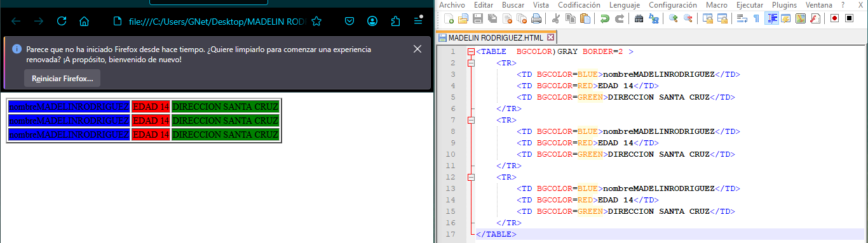The image size is (868, 243).
Task: Toggle indent guide display
Action: (x=772, y=18)
